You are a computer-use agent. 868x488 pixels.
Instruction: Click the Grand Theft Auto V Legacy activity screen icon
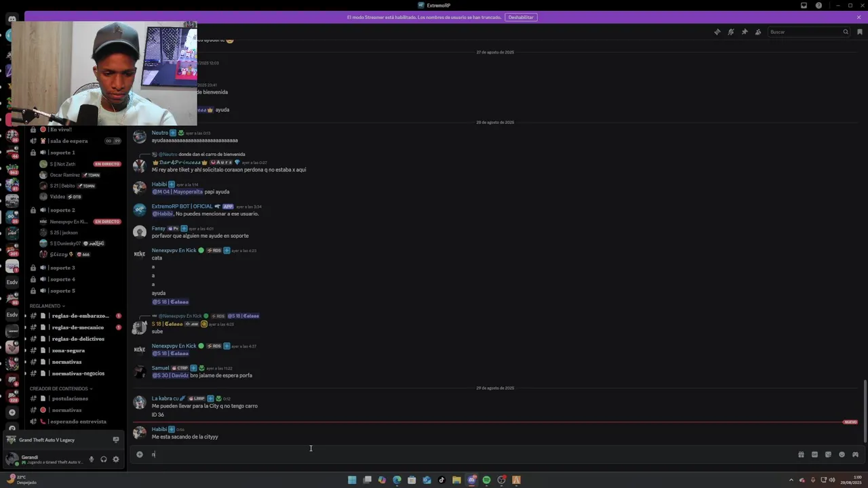tap(116, 440)
